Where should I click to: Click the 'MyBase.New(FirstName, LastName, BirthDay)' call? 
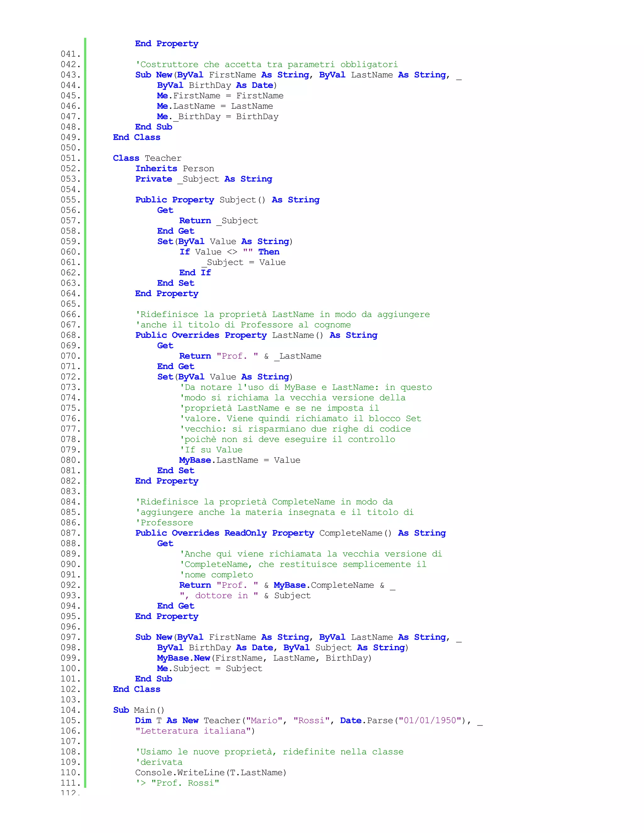pyautogui.click(x=264, y=658)
